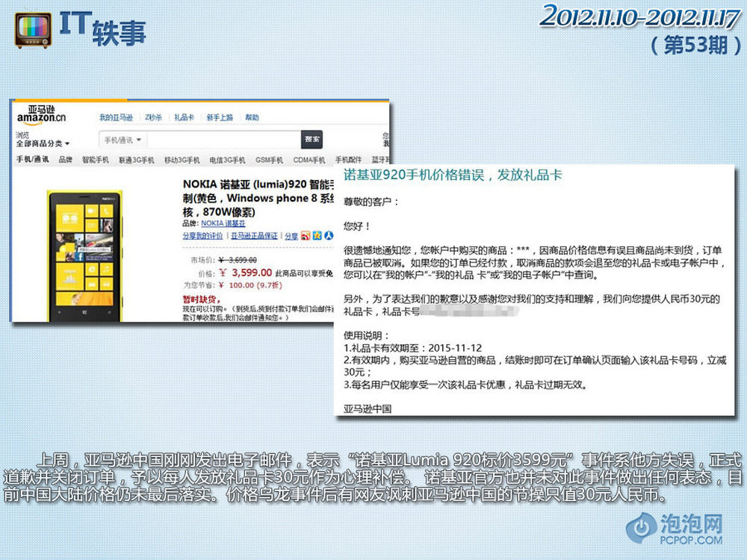Click the 分享 link

pos(291,236)
